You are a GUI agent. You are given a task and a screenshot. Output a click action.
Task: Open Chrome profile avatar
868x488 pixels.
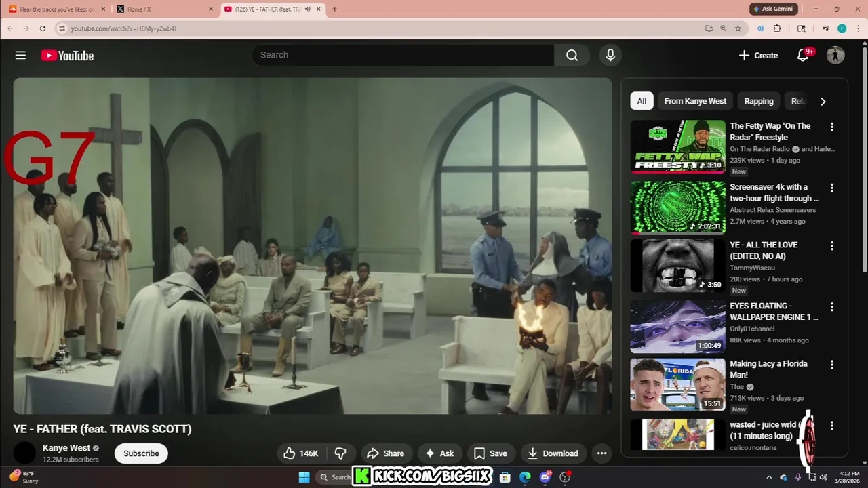pos(842,28)
